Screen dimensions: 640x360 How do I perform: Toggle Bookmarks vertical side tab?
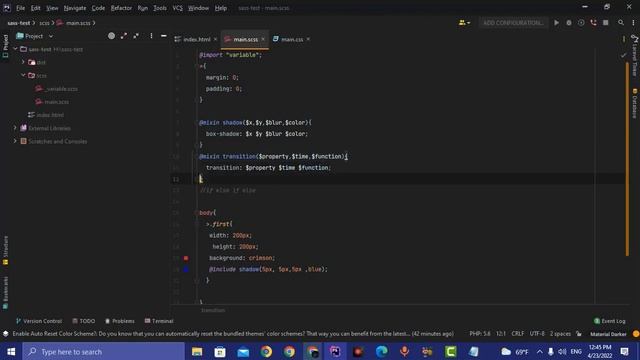click(x=5, y=292)
